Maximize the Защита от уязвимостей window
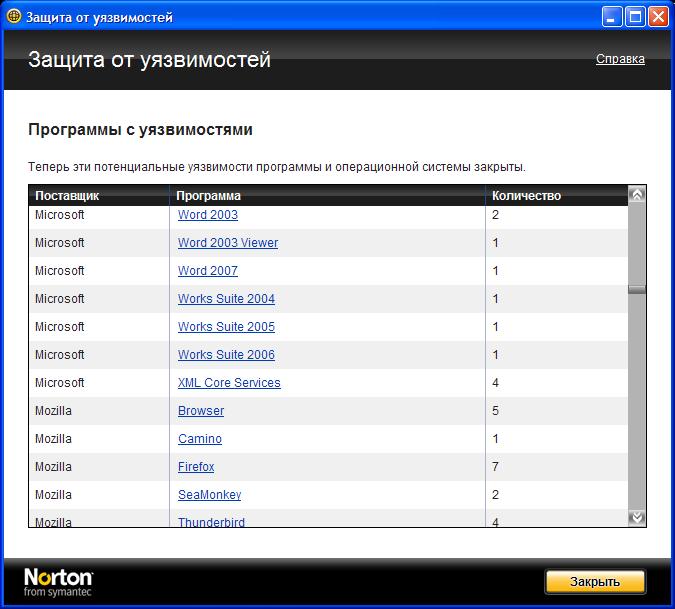The image size is (675, 609). [x=635, y=17]
